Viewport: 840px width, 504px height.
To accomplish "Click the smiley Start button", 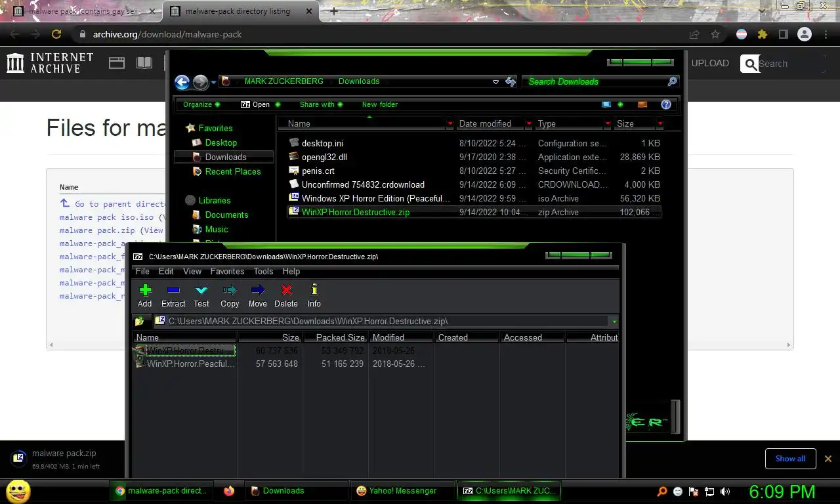I will [x=18, y=491].
